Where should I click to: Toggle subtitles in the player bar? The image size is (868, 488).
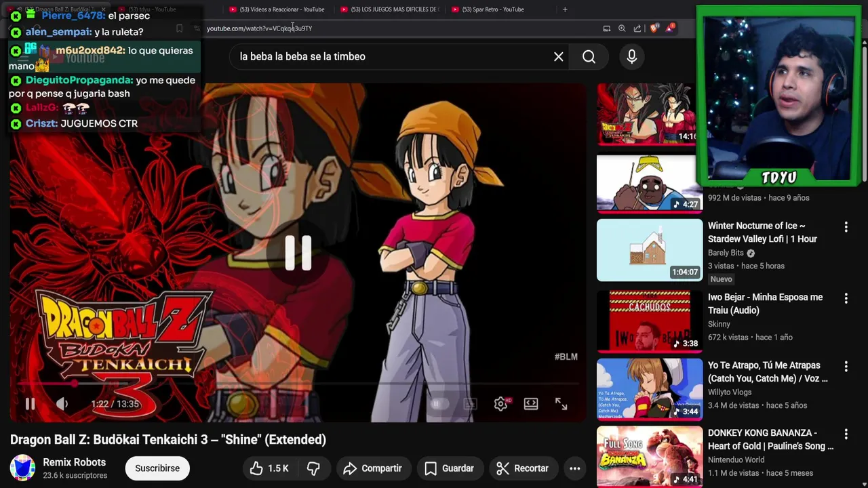(470, 404)
